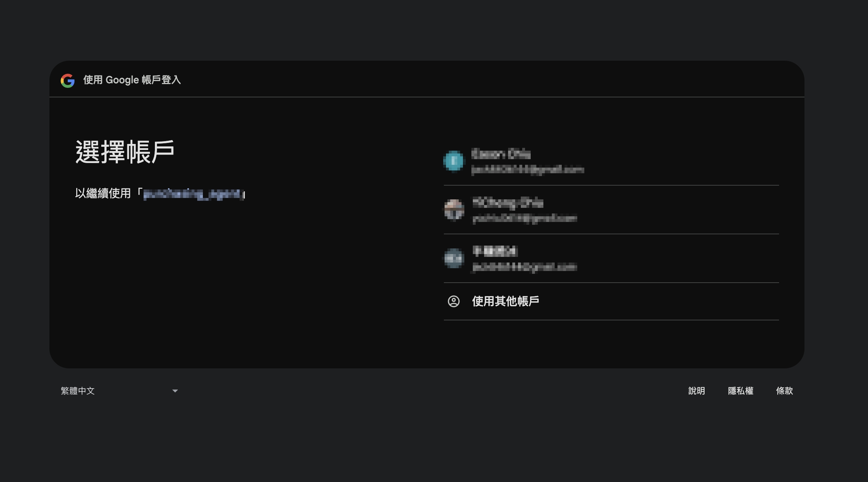Choose the second account's name row
Screen dimensions: 868x482
click(x=507, y=203)
